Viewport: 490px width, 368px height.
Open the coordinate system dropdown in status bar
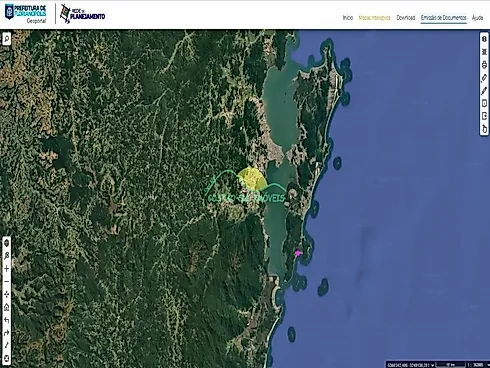[433, 365]
